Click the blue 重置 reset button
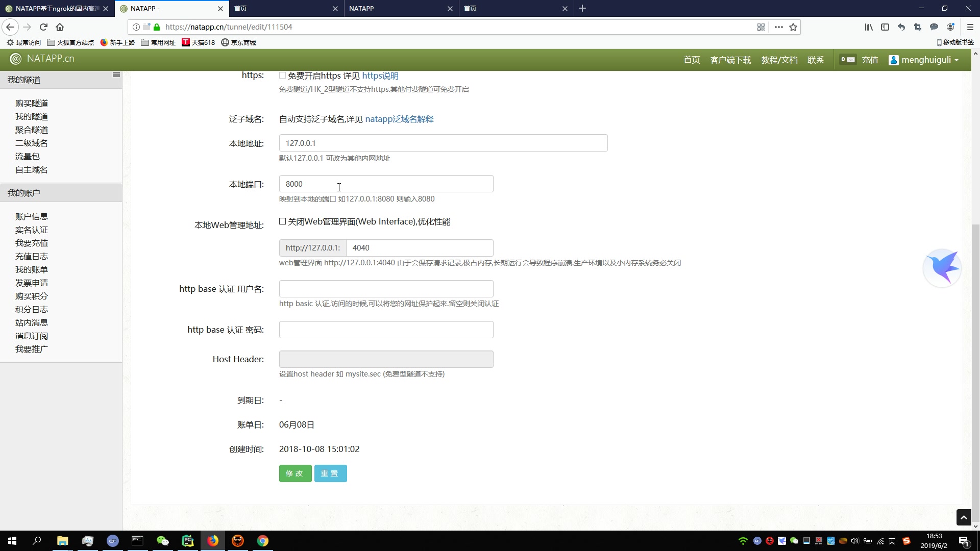Viewport: 980px width, 551px height. pos(330,473)
